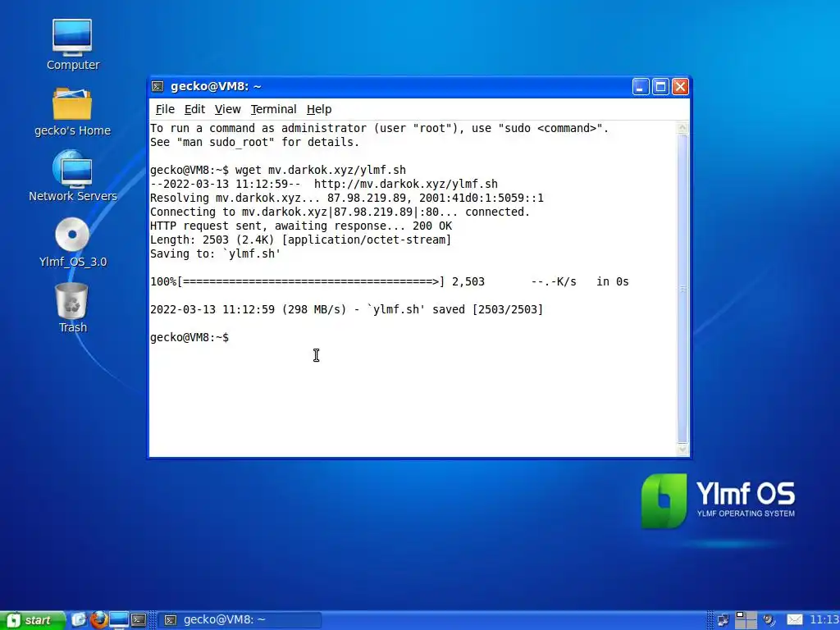Screen dimensions: 840x630
Task: Maximize the gecko@VM8 terminal window
Action: (660, 87)
